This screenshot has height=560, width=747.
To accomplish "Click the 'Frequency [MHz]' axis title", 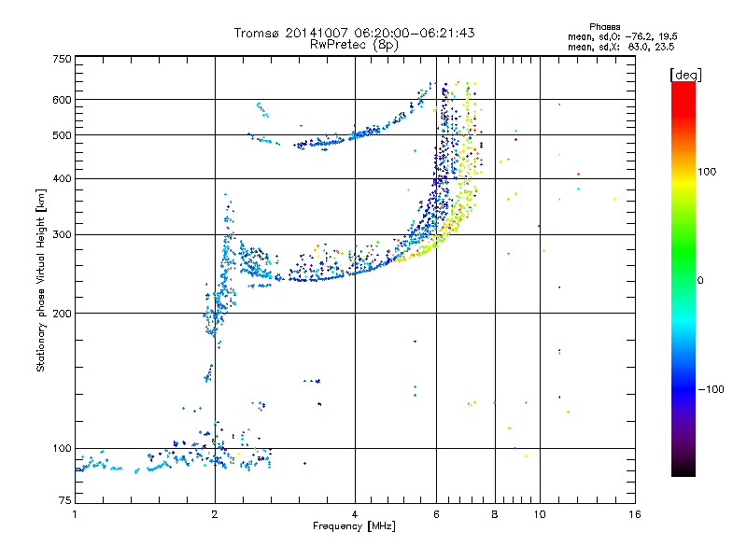I will coord(354,526).
